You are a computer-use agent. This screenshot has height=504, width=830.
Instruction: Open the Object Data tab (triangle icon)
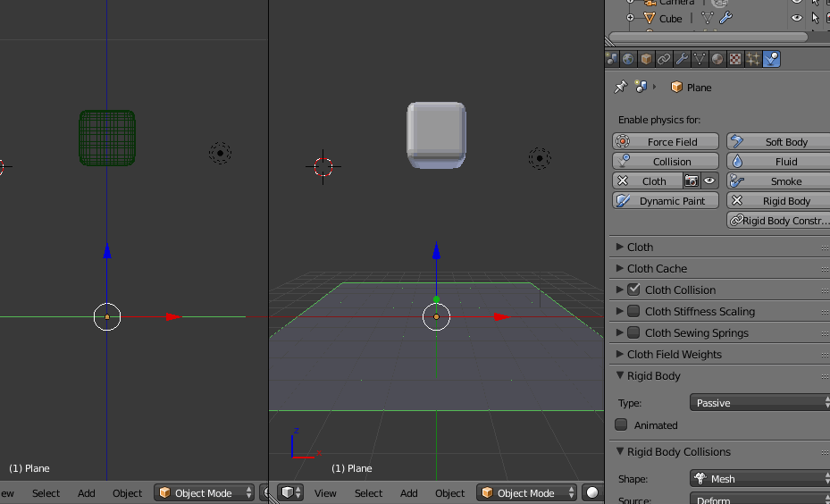[x=700, y=59]
